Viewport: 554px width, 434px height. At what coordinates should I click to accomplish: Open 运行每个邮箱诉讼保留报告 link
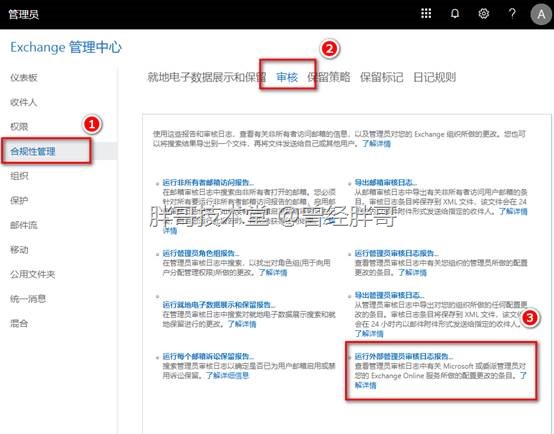[208, 356]
